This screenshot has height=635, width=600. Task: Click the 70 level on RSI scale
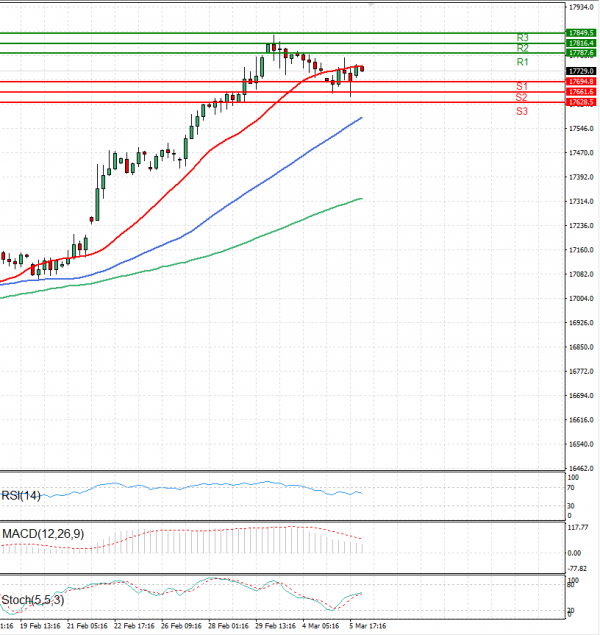coord(570,488)
